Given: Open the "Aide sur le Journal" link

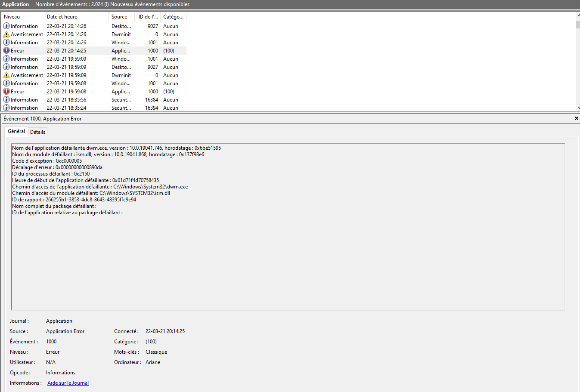Looking at the screenshot, I should (x=68, y=383).
